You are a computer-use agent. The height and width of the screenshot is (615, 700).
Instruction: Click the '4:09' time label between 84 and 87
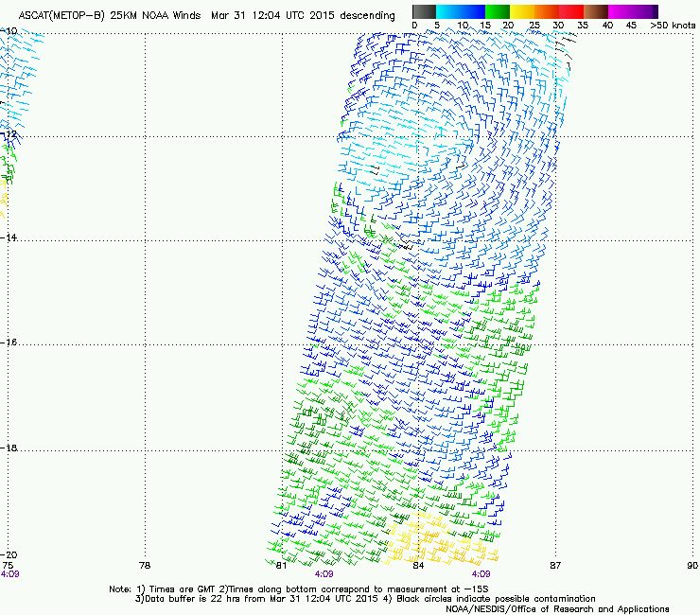[481, 574]
